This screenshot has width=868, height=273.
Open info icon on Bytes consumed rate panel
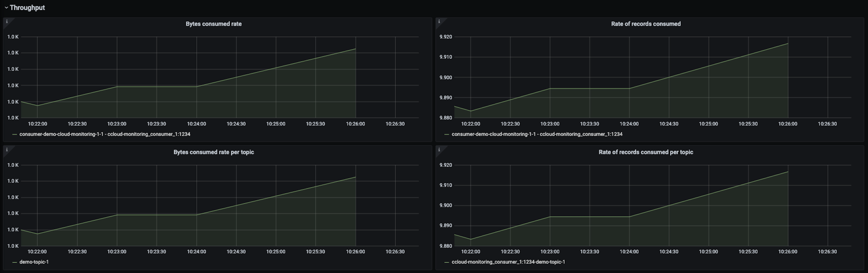[x=7, y=21]
